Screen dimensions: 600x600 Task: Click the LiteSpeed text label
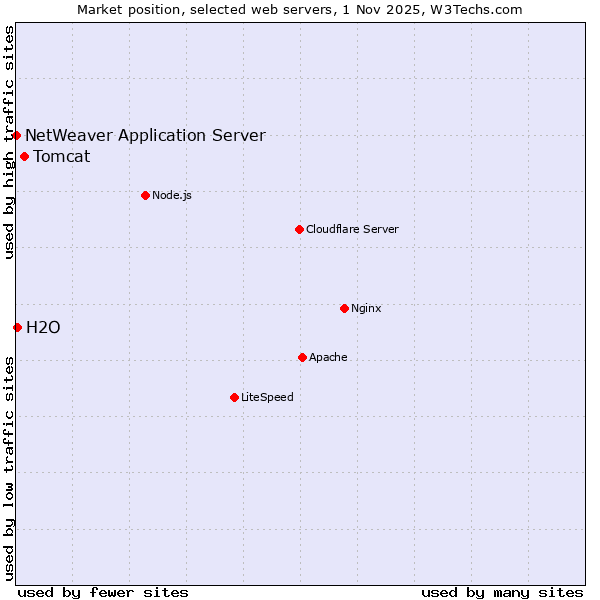pyautogui.click(x=267, y=397)
